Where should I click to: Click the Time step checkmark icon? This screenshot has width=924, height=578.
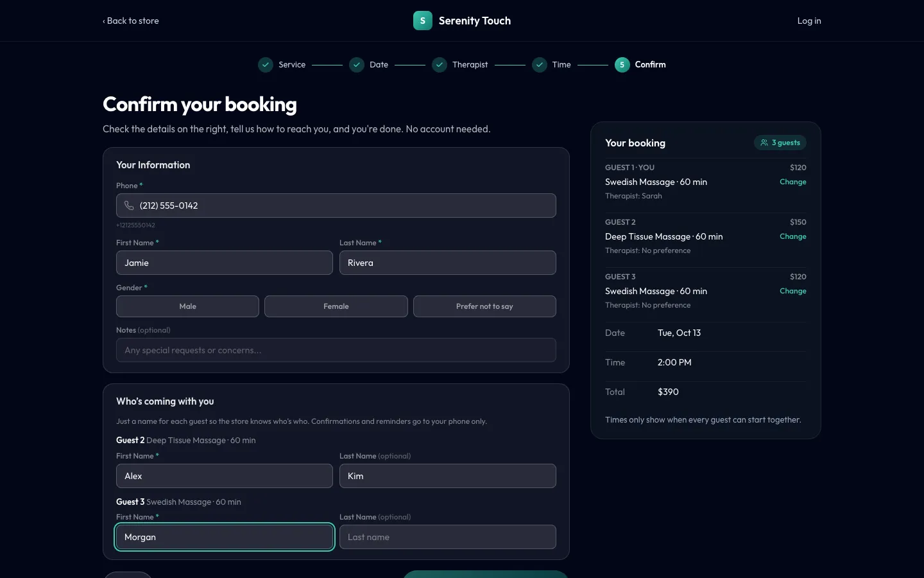click(x=540, y=65)
